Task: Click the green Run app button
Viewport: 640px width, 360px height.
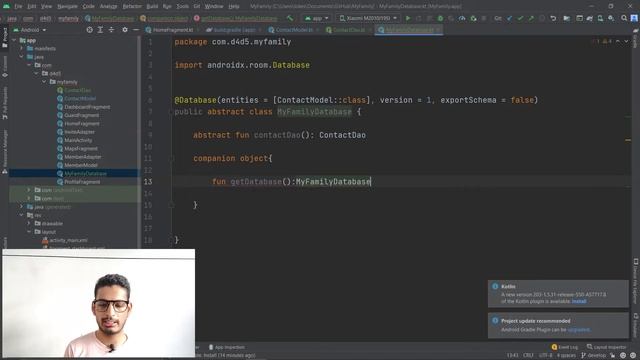Action: coord(408,18)
